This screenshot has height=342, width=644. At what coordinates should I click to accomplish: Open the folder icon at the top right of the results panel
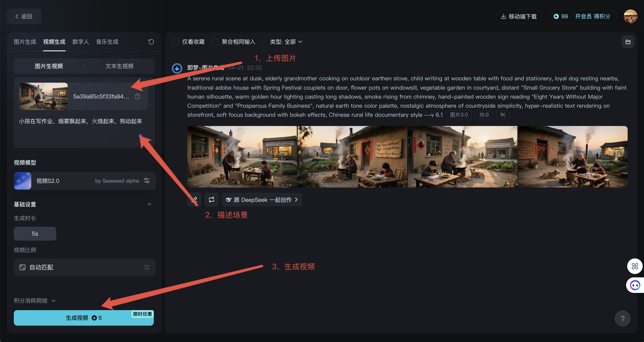tap(628, 42)
